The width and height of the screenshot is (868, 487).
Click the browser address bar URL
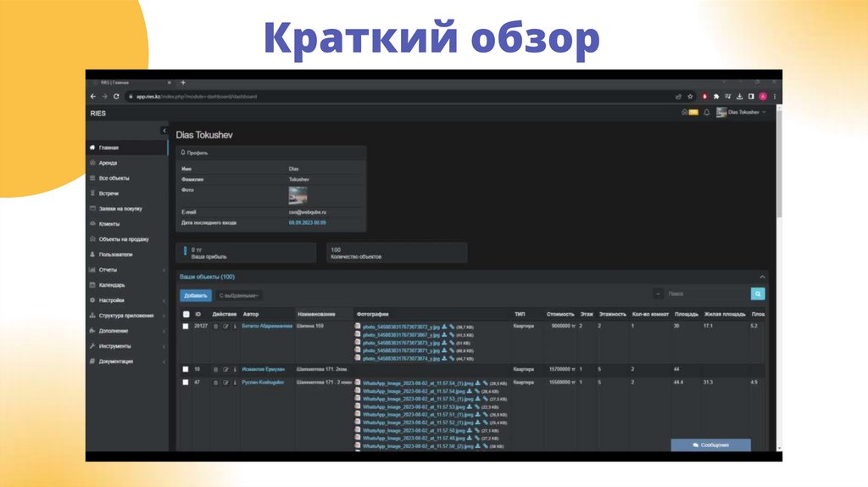197,97
